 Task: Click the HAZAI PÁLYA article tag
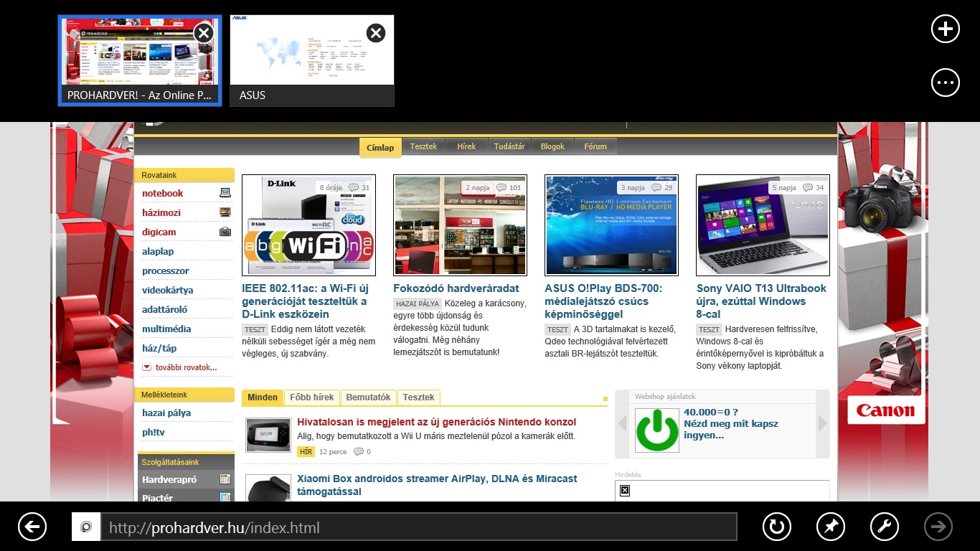418,304
